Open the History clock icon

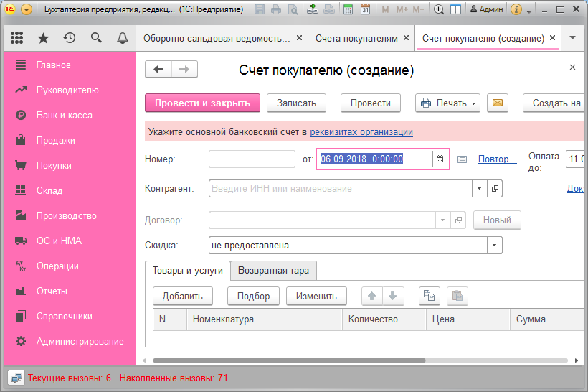click(x=70, y=38)
